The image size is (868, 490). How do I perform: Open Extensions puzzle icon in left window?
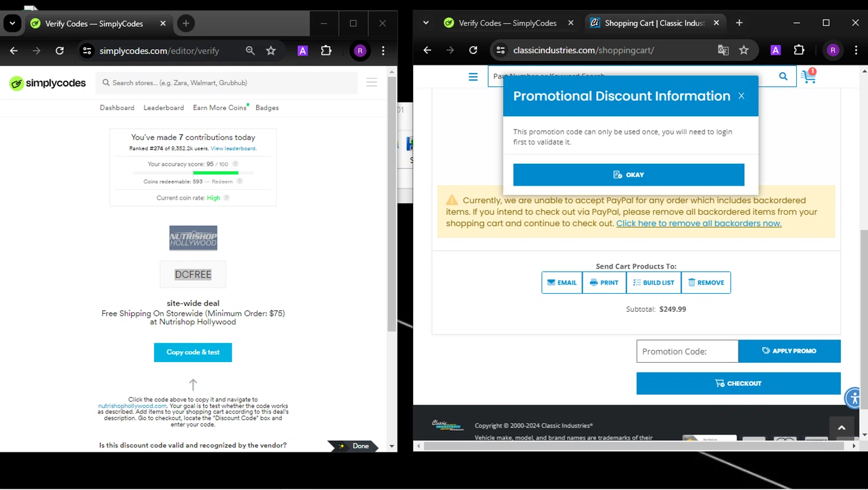click(326, 51)
